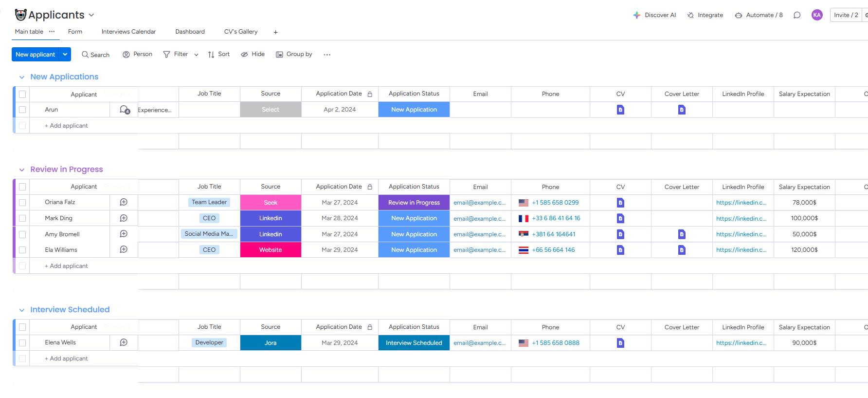Tick the checkbox for Elena Wells

22,343
